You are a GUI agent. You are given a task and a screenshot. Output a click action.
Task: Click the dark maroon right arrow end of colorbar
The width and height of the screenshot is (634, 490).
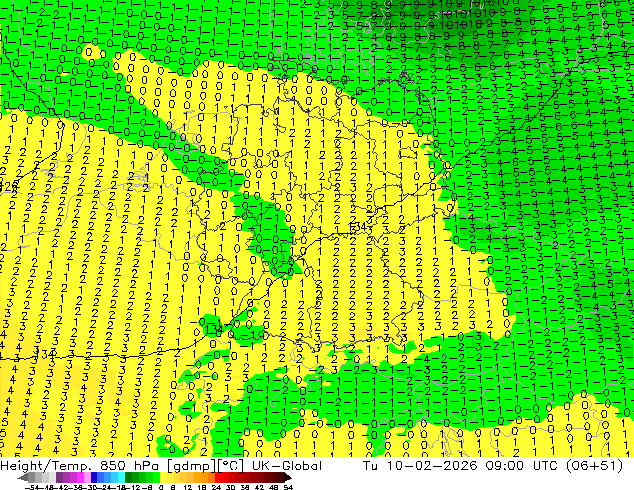click(x=287, y=478)
